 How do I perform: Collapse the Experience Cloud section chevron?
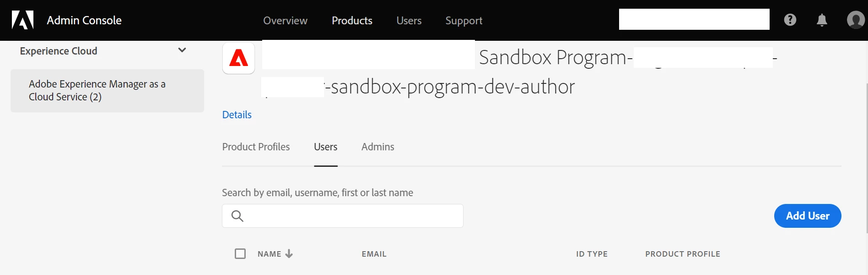(x=182, y=50)
